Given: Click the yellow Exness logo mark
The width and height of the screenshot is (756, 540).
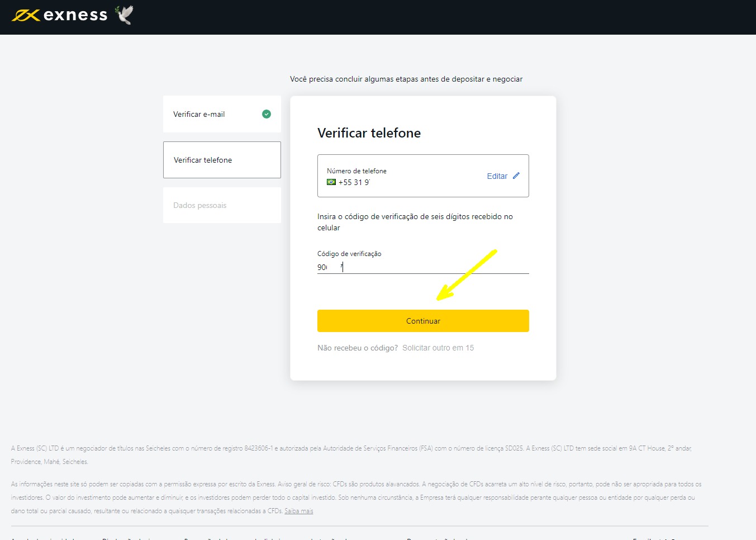Looking at the screenshot, I should tap(25, 15).
